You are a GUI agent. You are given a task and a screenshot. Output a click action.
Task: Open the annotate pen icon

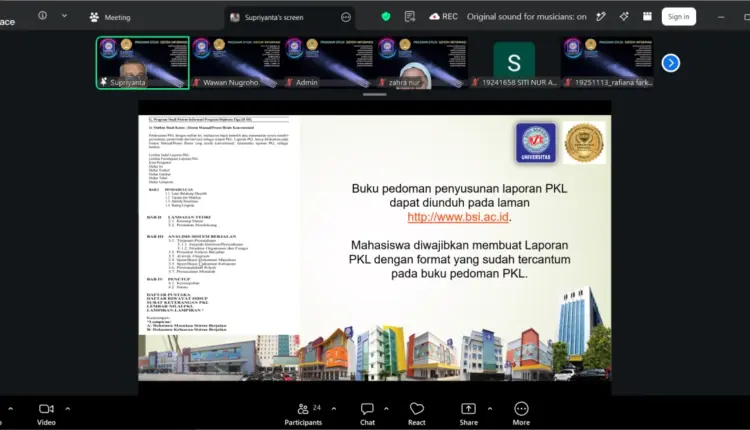(x=601, y=17)
